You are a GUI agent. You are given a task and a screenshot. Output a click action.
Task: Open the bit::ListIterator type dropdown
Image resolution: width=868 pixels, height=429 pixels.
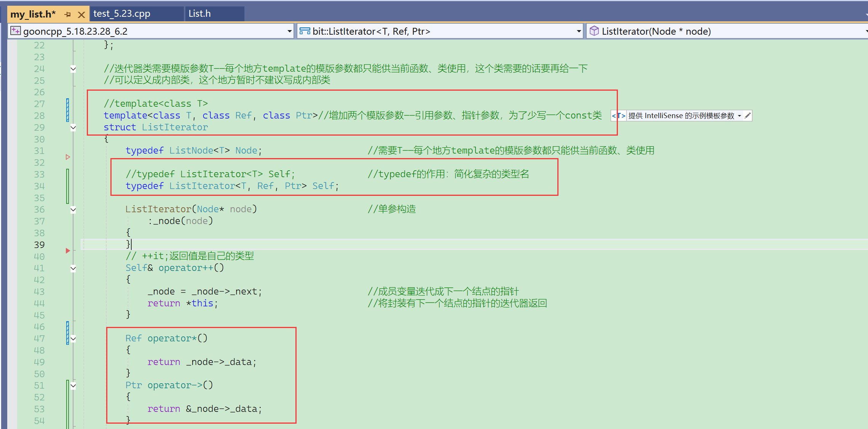579,31
